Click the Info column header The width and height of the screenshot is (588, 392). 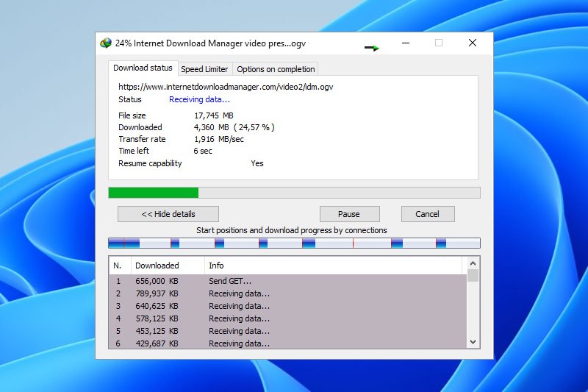tap(333, 266)
